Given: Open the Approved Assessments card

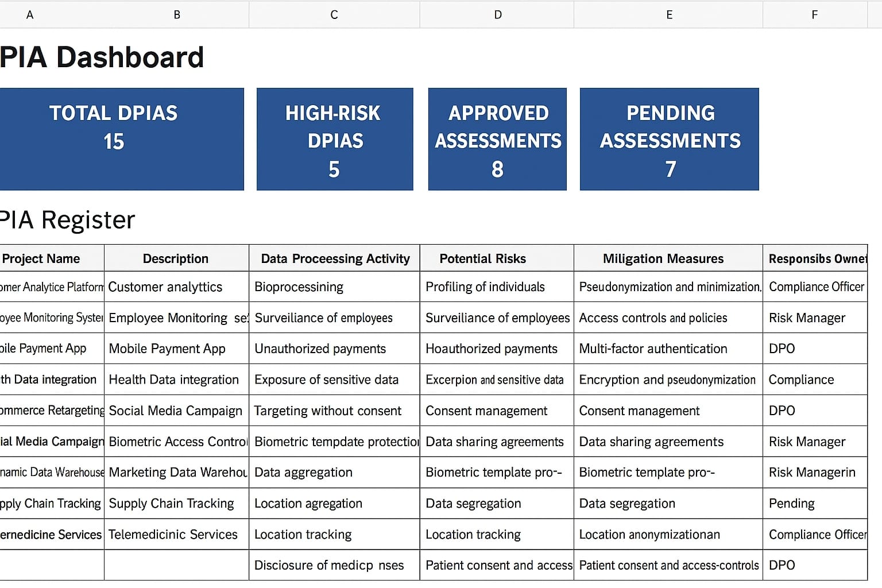Looking at the screenshot, I should 497,139.
